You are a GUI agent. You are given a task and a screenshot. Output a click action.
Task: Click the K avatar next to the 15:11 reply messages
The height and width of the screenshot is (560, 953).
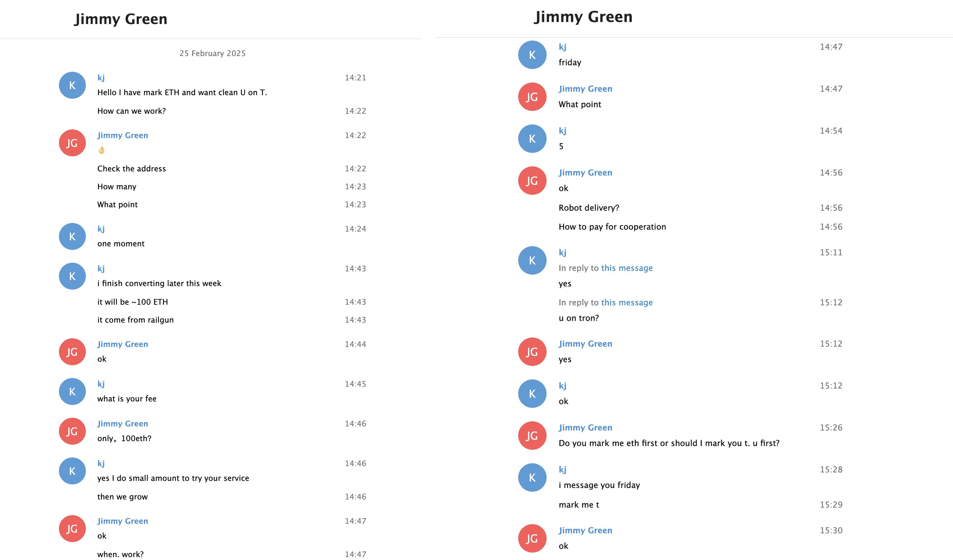532,260
